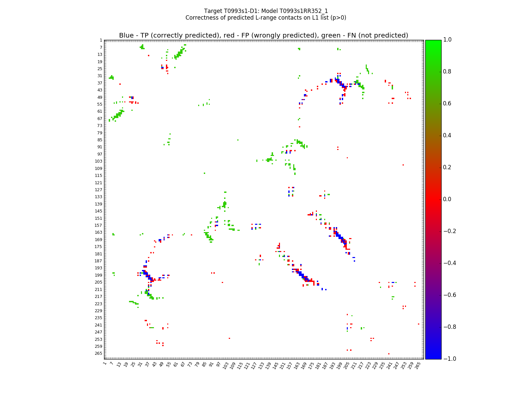Image resolution: width=532 pixels, height=399 pixels.
Task: Click the y-axis tick label 265
Action: pyautogui.click(x=98, y=353)
